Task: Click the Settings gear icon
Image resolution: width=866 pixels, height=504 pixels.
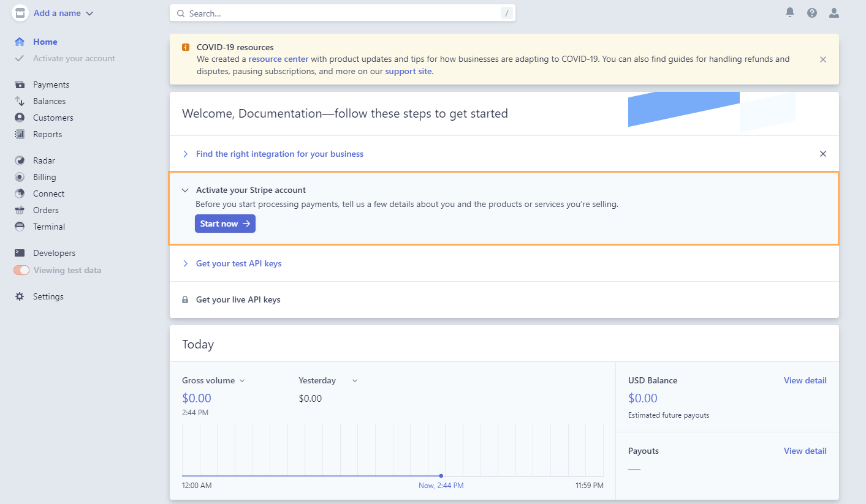Action: (20, 296)
